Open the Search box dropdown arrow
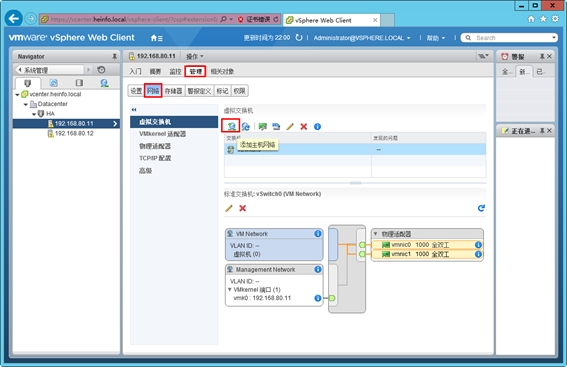567x367 pixels. point(553,38)
